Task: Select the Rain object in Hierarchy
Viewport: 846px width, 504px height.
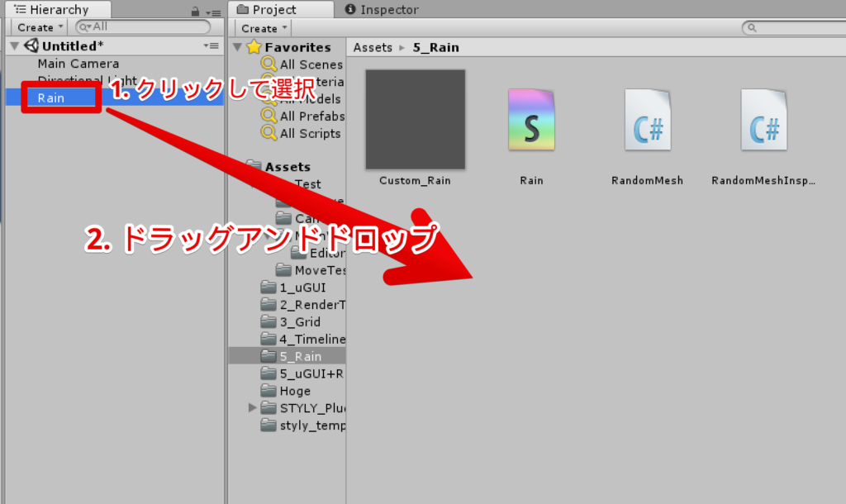Action: pos(50,97)
